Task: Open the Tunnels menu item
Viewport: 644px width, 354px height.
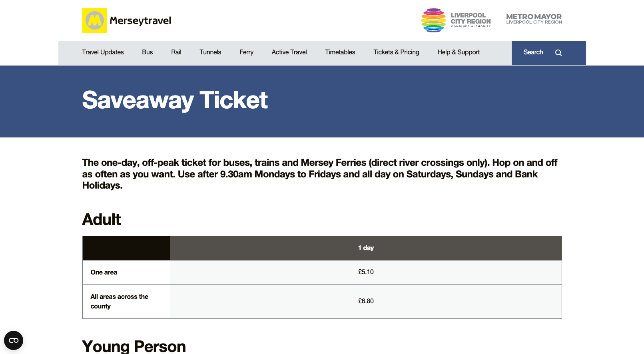Action: (210, 52)
